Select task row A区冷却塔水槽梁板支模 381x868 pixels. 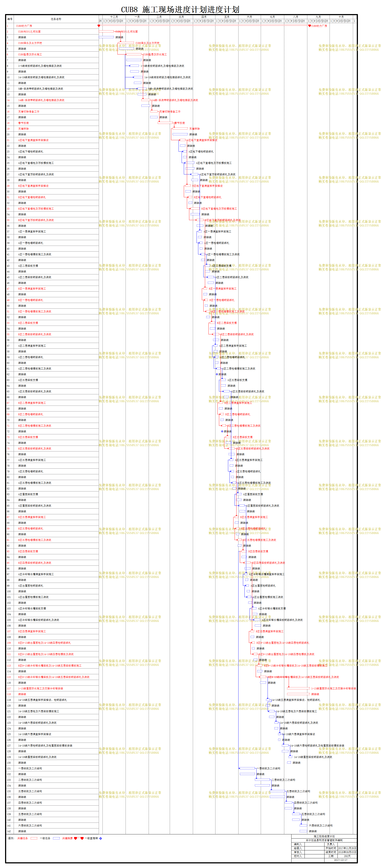point(52,609)
